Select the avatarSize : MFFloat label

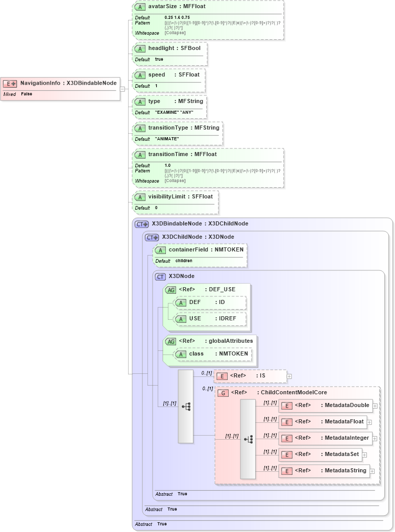[x=177, y=7]
